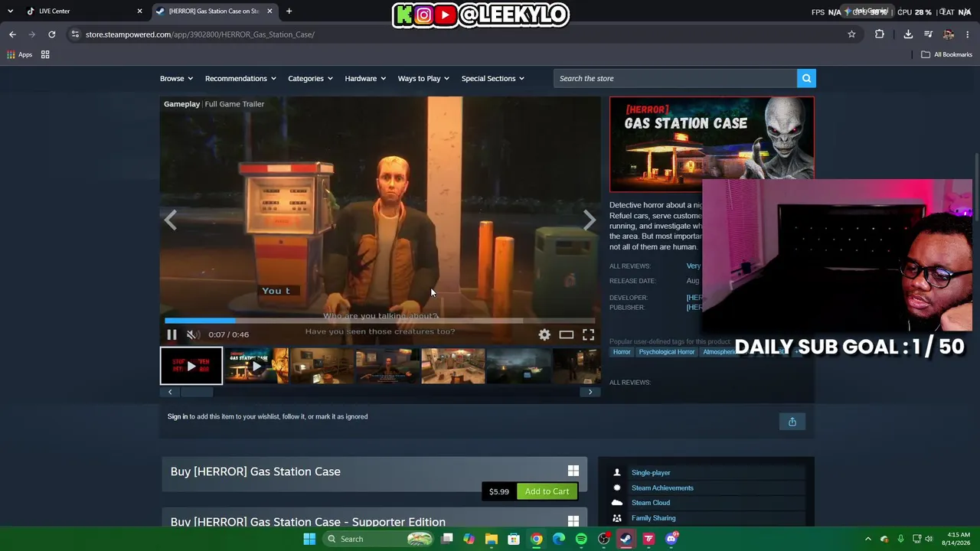Screen dimensions: 980x551
Task: Open the fifth screenshot thumbnail
Action: (452, 366)
